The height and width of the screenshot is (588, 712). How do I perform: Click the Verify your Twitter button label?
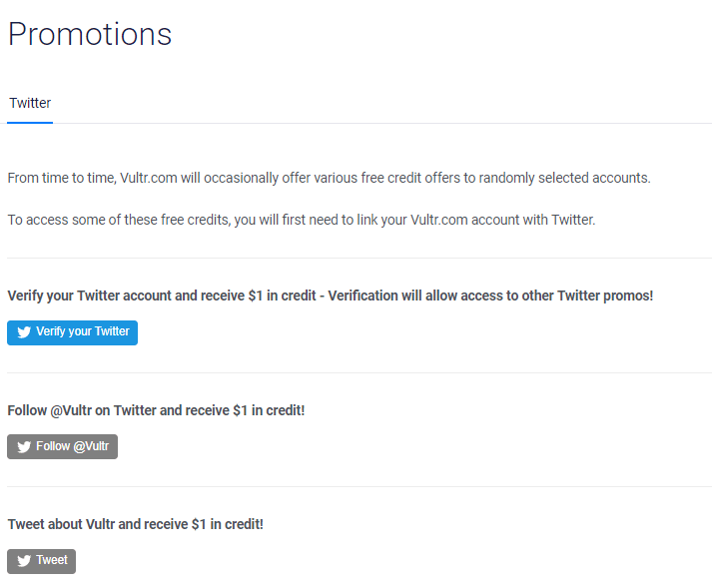tap(83, 331)
